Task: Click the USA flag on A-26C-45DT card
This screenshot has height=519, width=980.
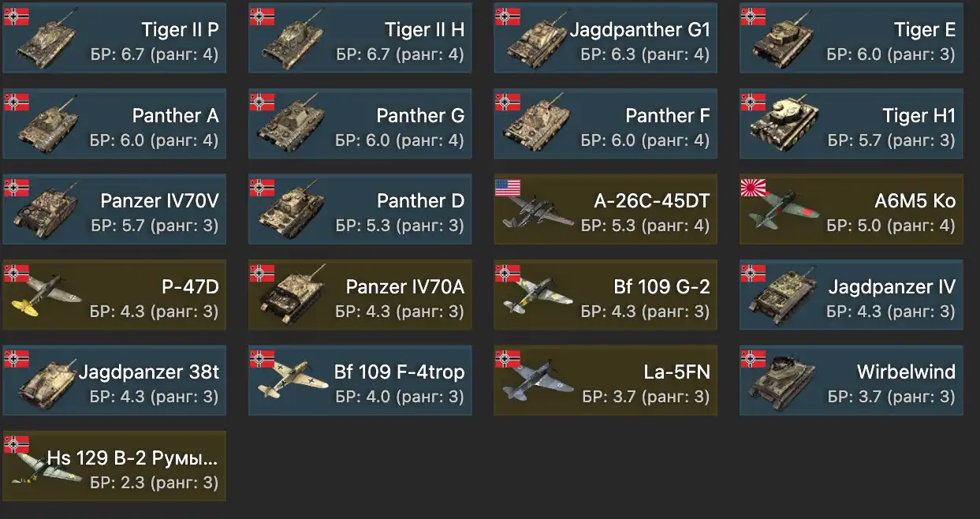Action: click(x=508, y=188)
